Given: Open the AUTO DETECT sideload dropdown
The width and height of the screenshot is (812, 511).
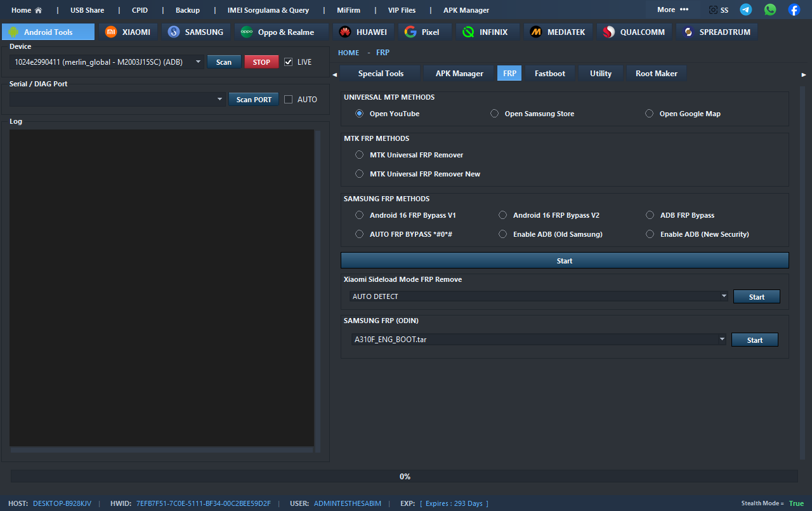Looking at the screenshot, I should [724, 296].
